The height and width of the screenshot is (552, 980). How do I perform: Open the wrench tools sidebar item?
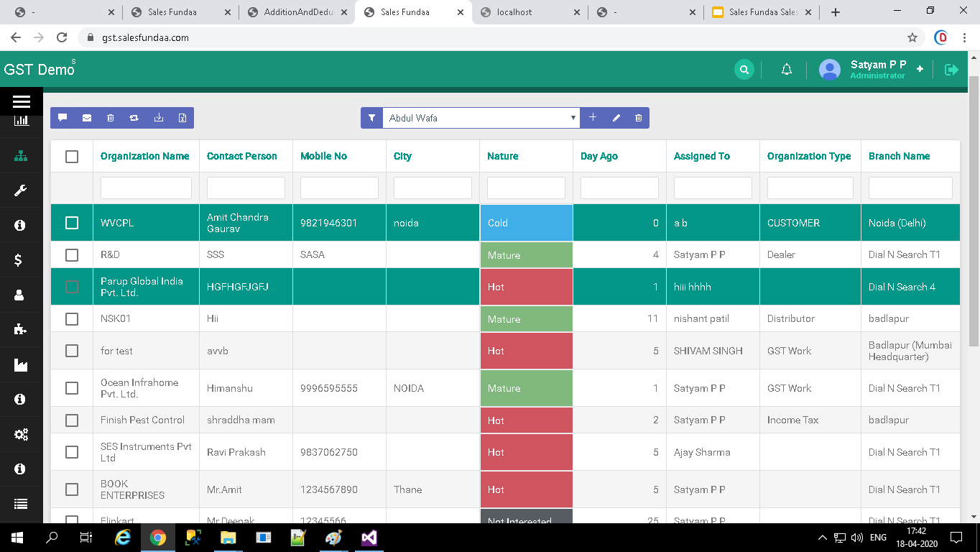21,190
